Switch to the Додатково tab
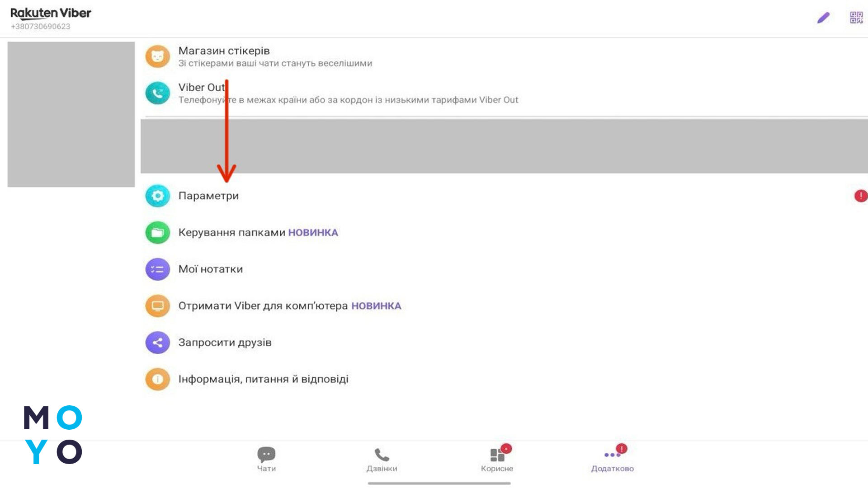Viewport: 868px width, 488px height. (x=613, y=459)
